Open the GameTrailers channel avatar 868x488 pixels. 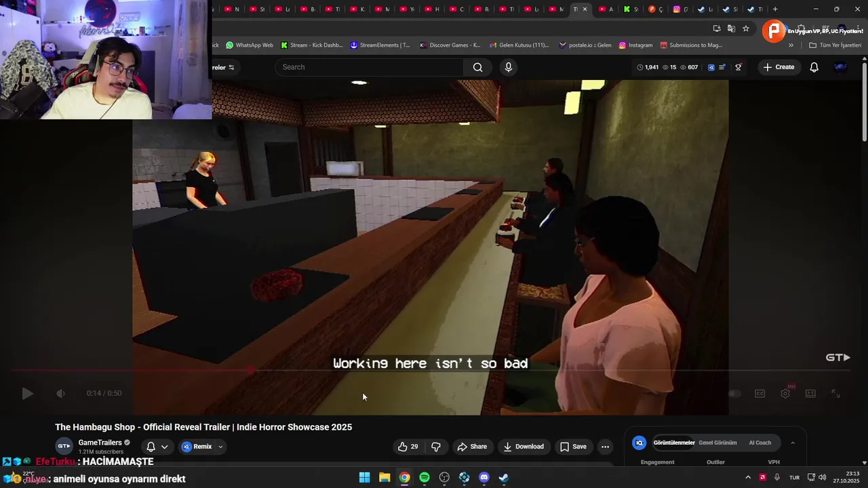coord(64,446)
